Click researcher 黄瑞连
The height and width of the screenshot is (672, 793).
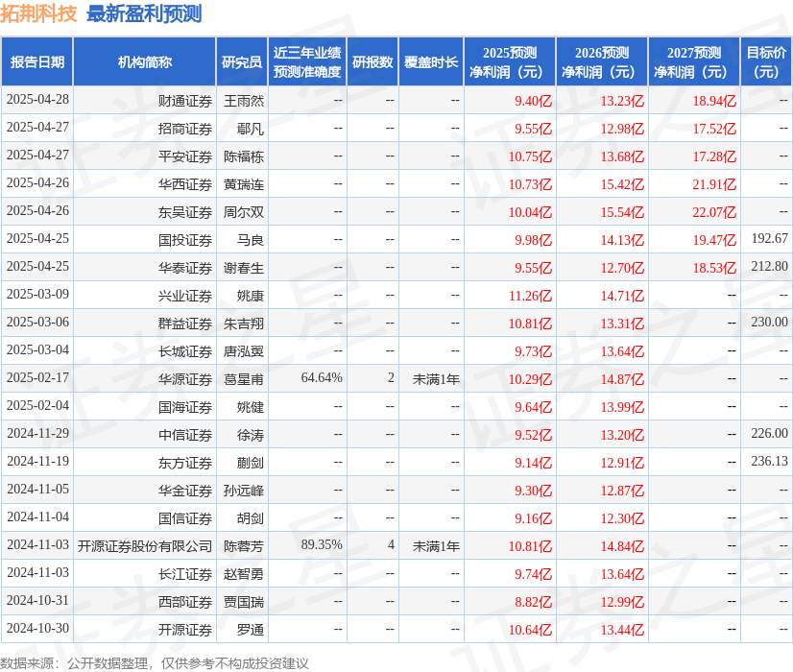click(244, 184)
